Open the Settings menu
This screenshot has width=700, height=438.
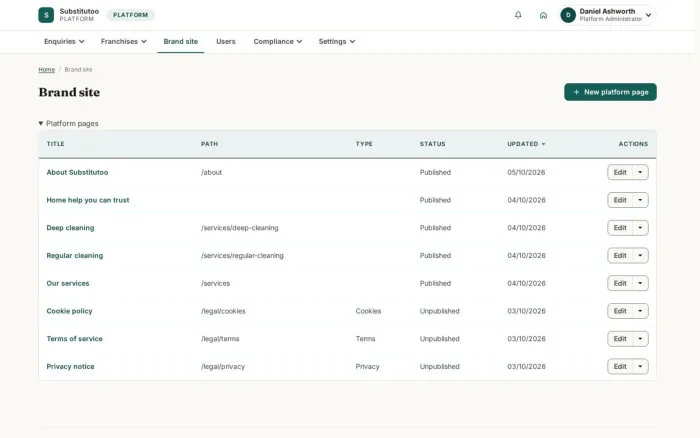[337, 42]
